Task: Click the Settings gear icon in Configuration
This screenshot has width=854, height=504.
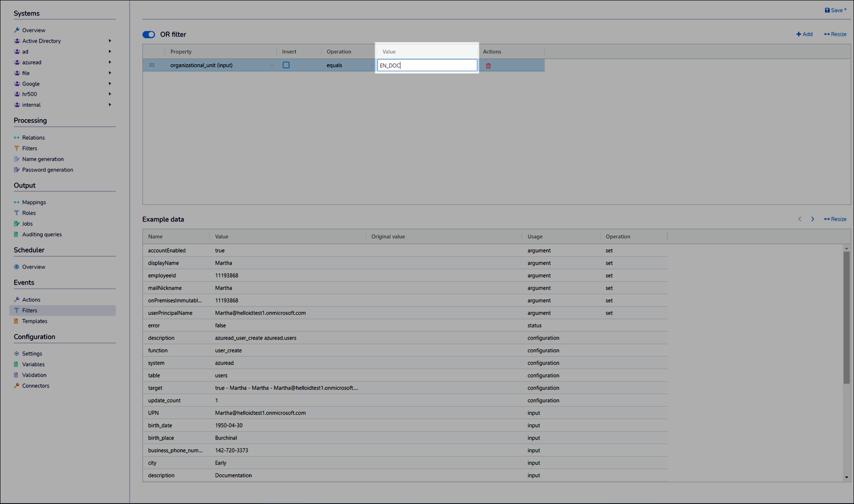Action: click(16, 354)
